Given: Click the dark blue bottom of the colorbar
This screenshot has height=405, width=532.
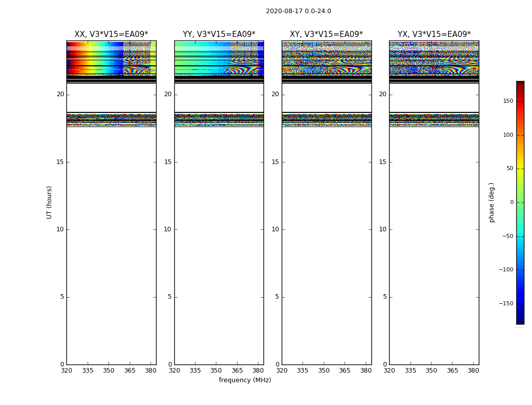Looking at the screenshot, I should click(520, 320).
